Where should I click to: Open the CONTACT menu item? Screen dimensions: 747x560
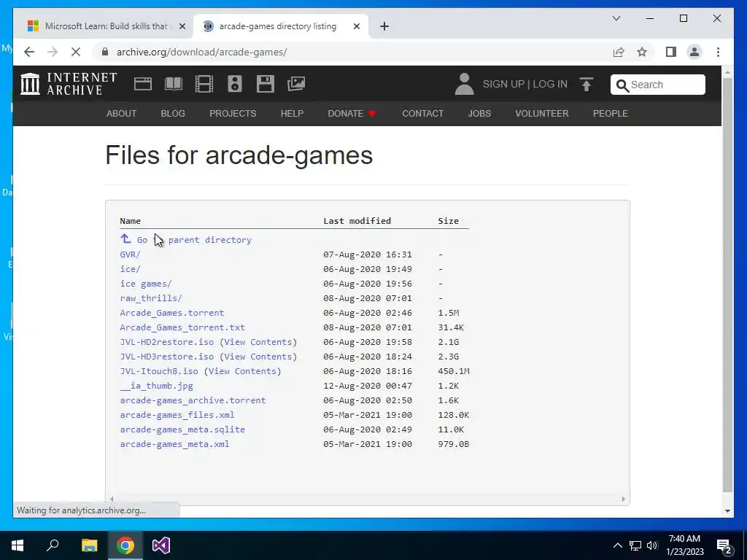[x=422, y=113]
